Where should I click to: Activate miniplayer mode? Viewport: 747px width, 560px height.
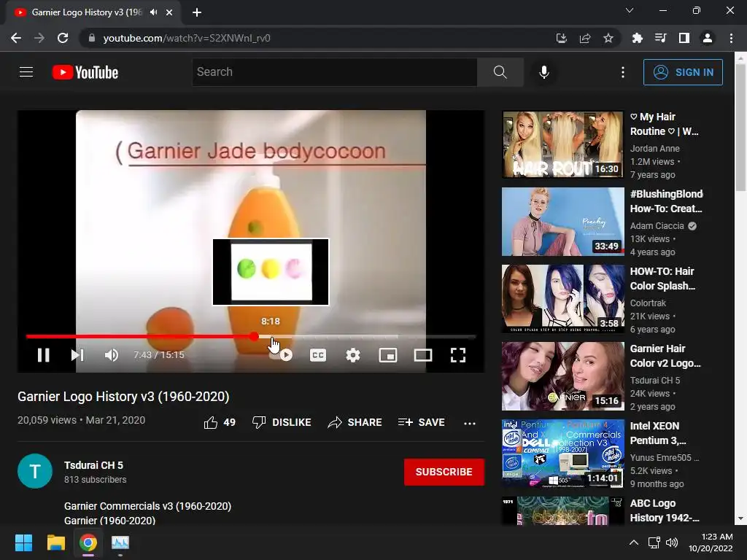(x=388, y=355)
